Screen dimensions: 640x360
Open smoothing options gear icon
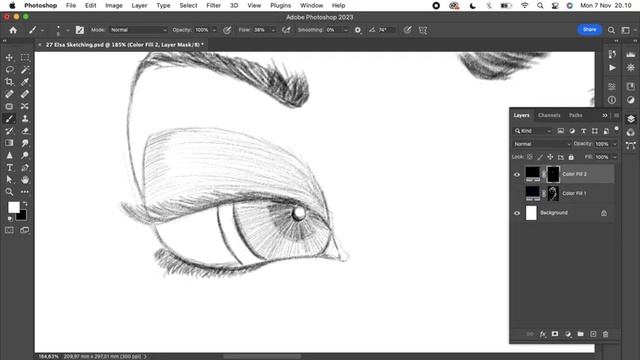pos(358,30)
